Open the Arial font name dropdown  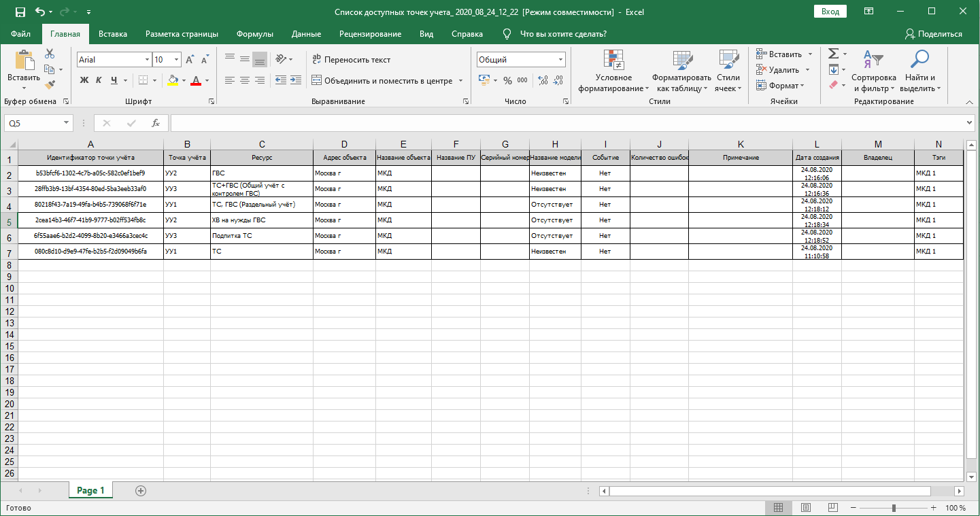click(147, 60)
